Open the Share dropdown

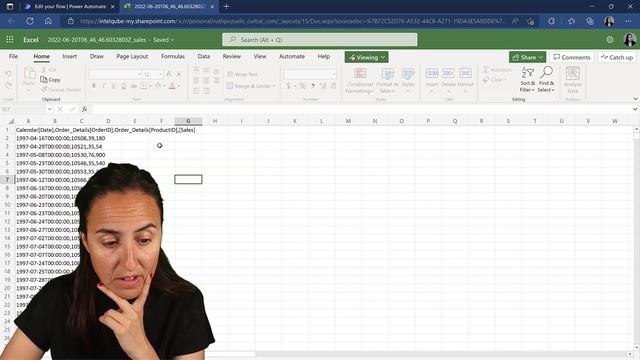coord(527,57)
